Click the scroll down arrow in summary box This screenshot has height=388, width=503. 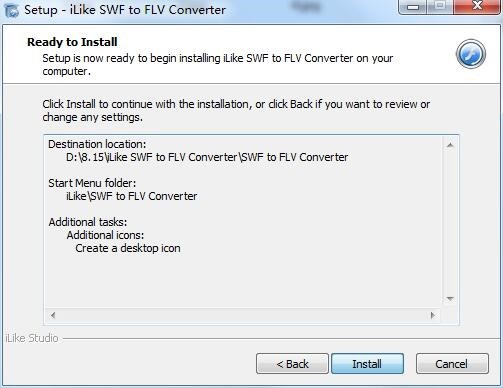[450, 298]
